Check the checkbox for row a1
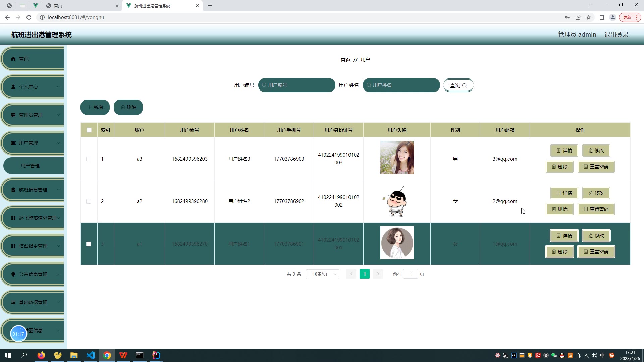 89,244
